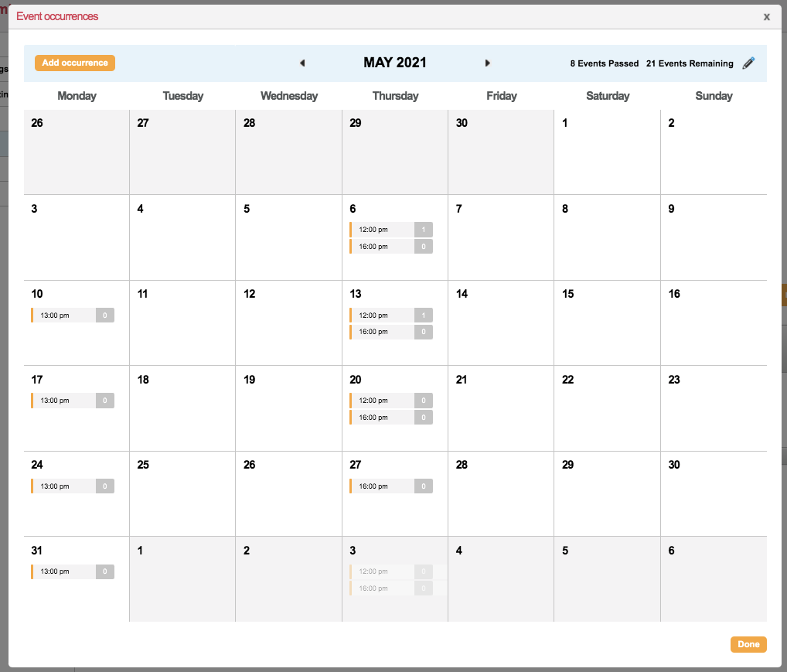Click the Add occurrence button
The height and width of the screenshot is (672, 787).
coord(75,63)
